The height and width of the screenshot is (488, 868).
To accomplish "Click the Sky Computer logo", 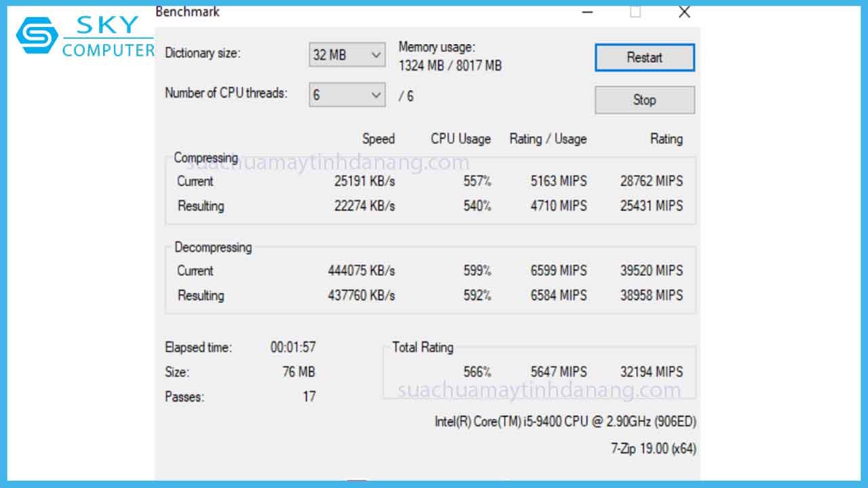I will [x=85, y=37].
